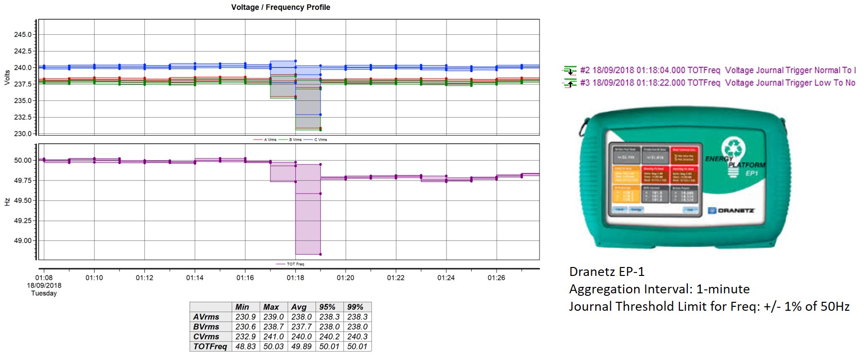Click the 01:20 time axis label
Screen dimensions: 868x355
[x=345, y=277]
